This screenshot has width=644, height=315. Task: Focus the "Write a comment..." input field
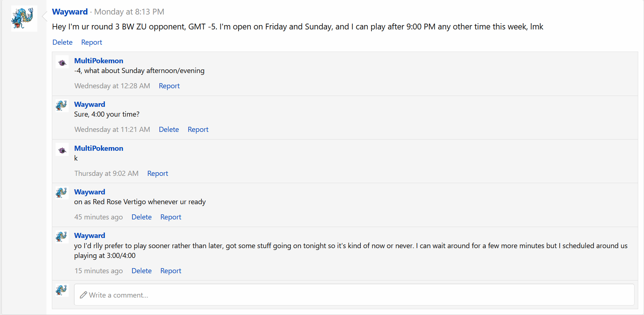click(x=354, y=295)
